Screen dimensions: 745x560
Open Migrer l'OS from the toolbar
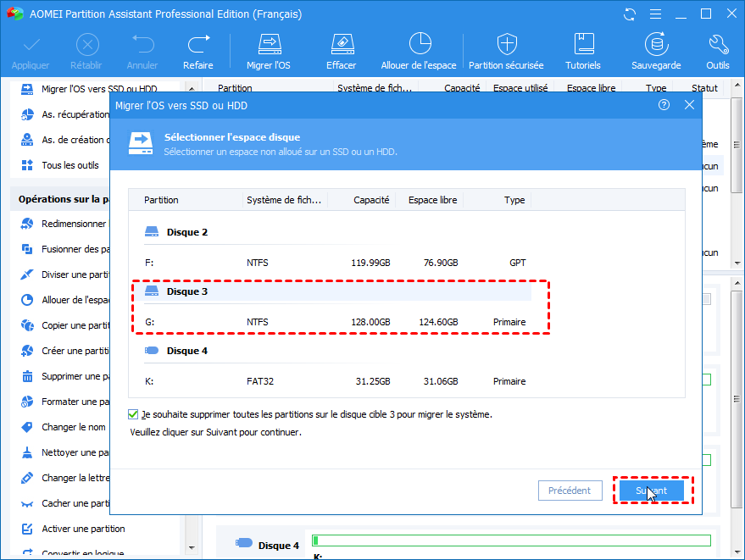coord(269,52)
